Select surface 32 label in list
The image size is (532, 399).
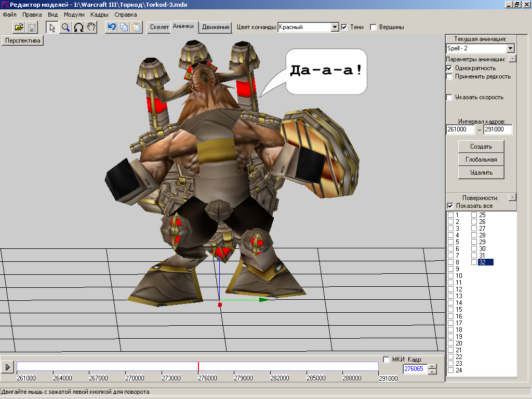click(486, 262)
